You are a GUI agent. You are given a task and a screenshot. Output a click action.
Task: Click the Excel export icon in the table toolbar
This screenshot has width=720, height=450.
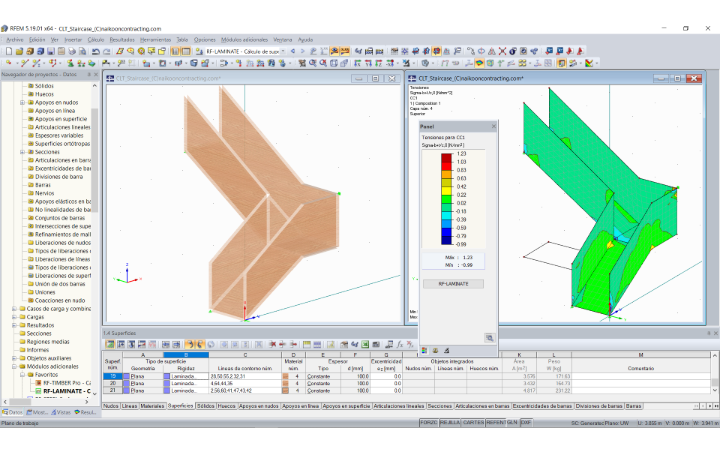[x=365, y=344]
